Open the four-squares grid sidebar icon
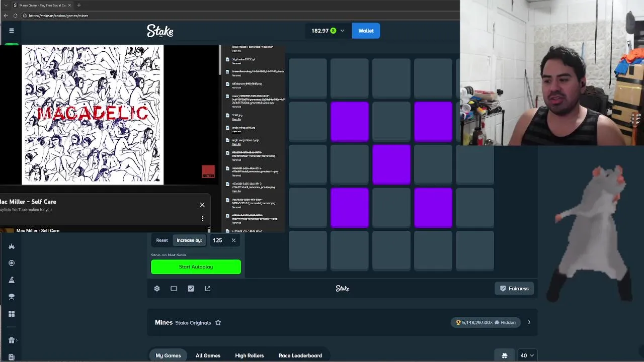The height and width of the screenshot is (362, 644). [x=12, y=314]
